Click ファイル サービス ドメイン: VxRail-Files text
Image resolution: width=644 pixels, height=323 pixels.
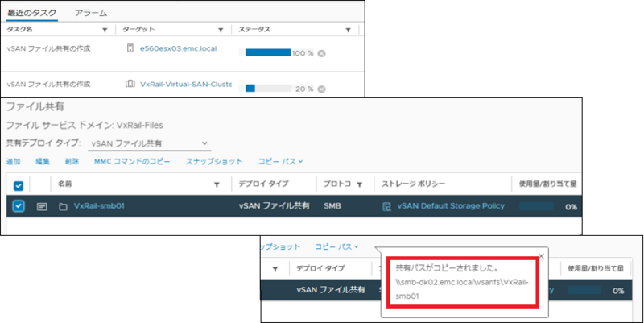tap(85, 125)
